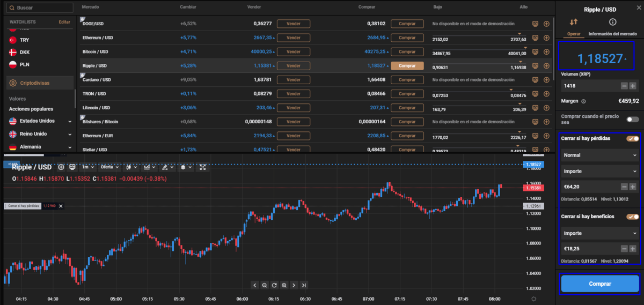This screenshot has height=305, width=644.
Task: Click Margen info icon
Action: pyautogui.click(x=583, y=101)
